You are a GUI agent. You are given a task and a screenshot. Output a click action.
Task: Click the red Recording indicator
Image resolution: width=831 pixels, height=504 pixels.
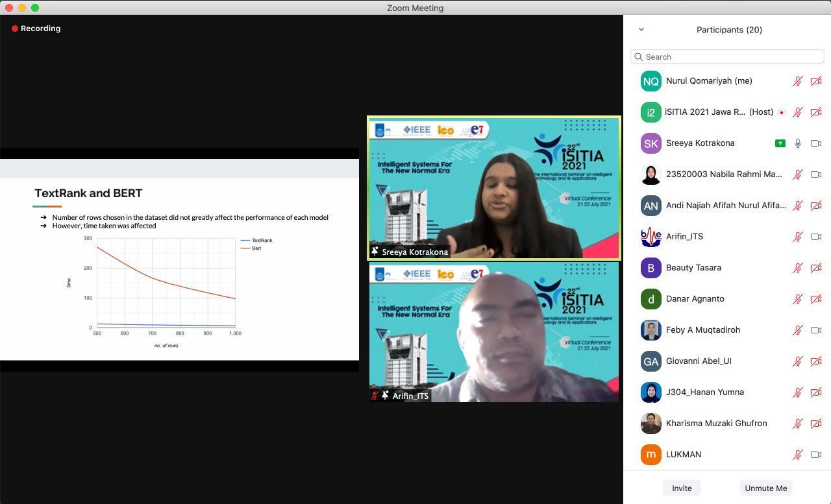point(36,29)
